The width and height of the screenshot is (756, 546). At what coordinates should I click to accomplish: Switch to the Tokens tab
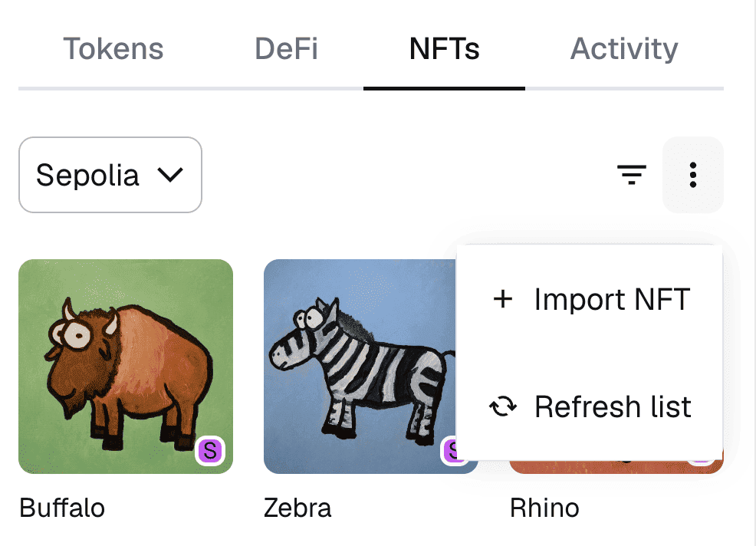113,49
